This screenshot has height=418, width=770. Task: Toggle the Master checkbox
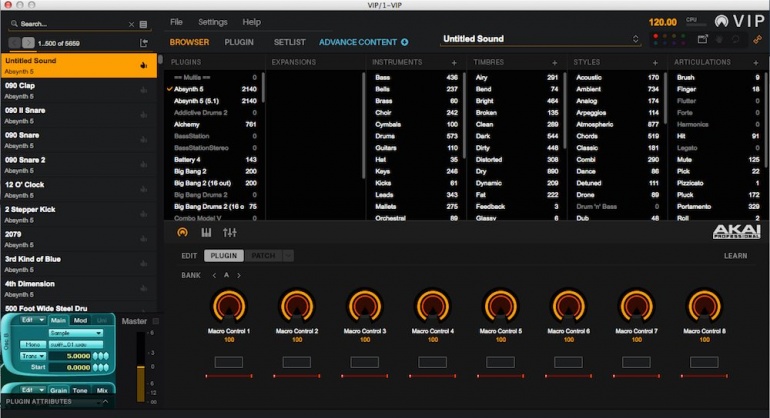[x=156, y=321]
